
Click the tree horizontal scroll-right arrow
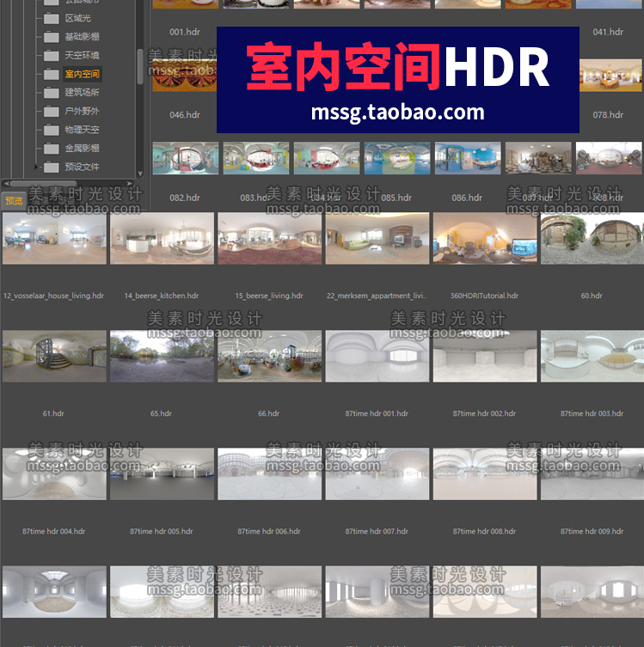tap(130, 183)
